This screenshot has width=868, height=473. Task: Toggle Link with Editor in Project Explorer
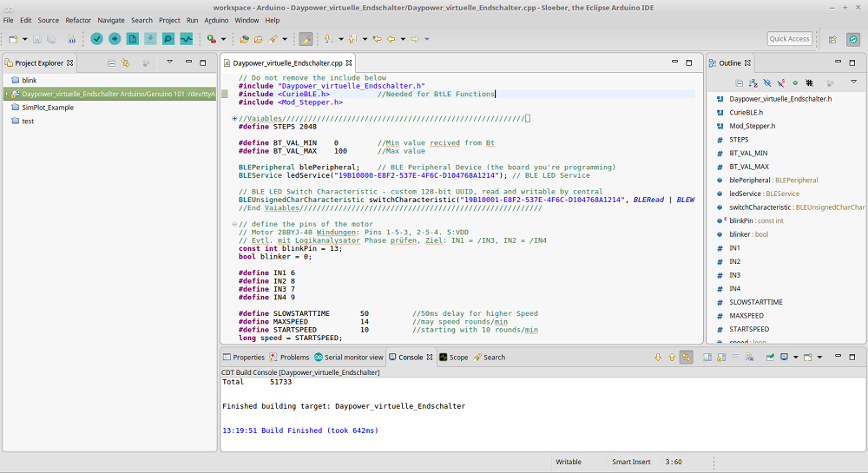[126, 63]
